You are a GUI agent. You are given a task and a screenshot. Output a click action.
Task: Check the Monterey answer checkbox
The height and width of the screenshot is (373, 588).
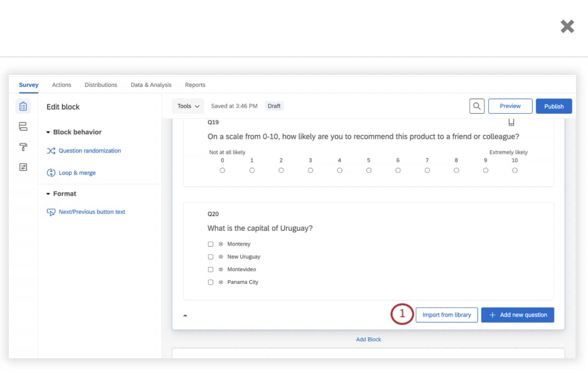(211, 244)
